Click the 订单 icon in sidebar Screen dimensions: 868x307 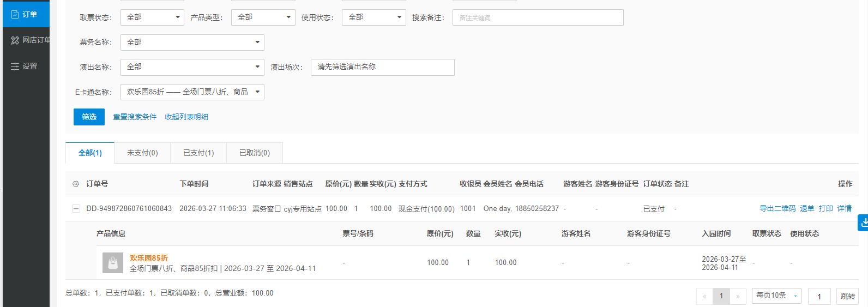pyautogui.click(x=15, y=14)
